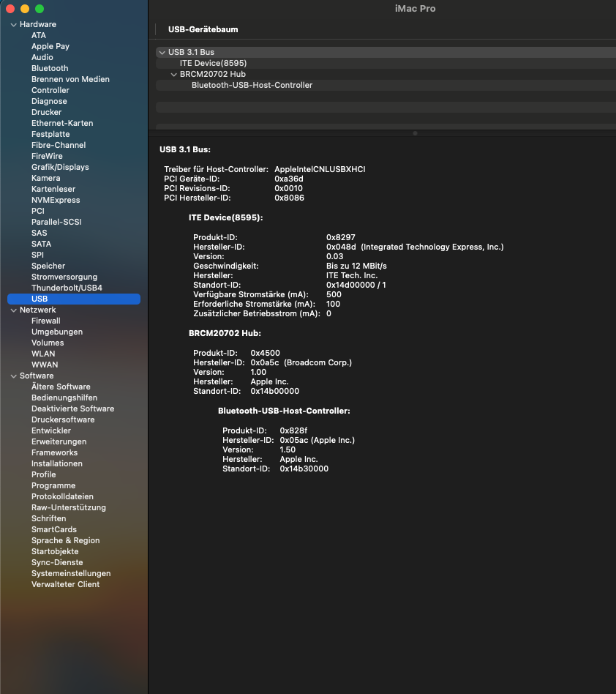Image resolution: width=616 pixels, height=694 pixels.
Task: Select PCI in sidebar
Action: (37, 211)
